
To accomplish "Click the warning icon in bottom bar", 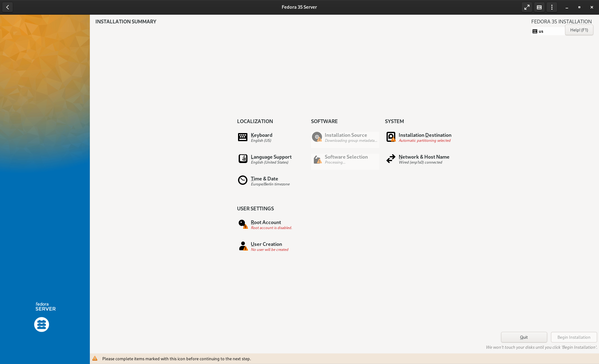I will 95,358.
